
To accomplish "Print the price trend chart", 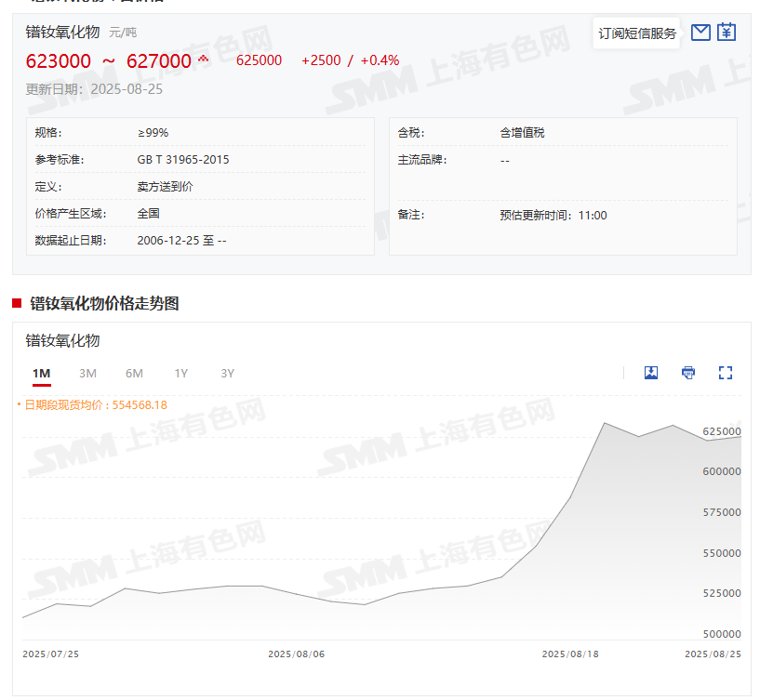I will (x=688, y=373).
